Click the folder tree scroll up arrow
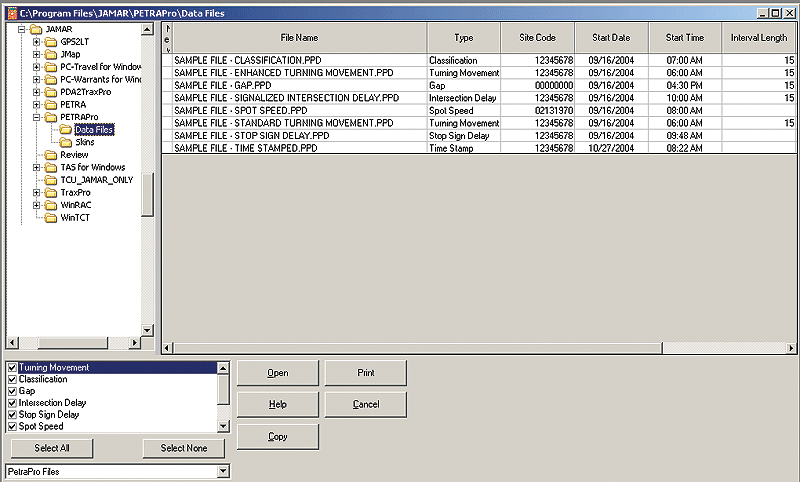 tap(147, 29)
